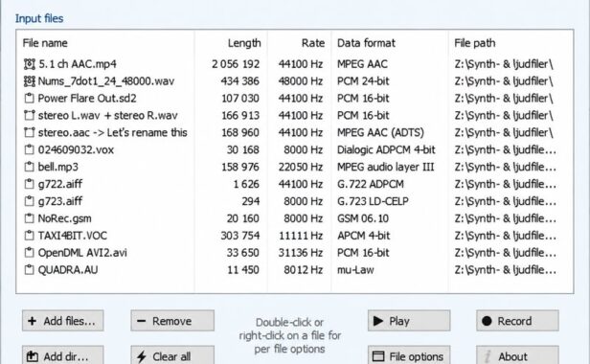
Task: Select the NoRec.gsm file name
Action: pyautogui.click(x=65, y=218)
